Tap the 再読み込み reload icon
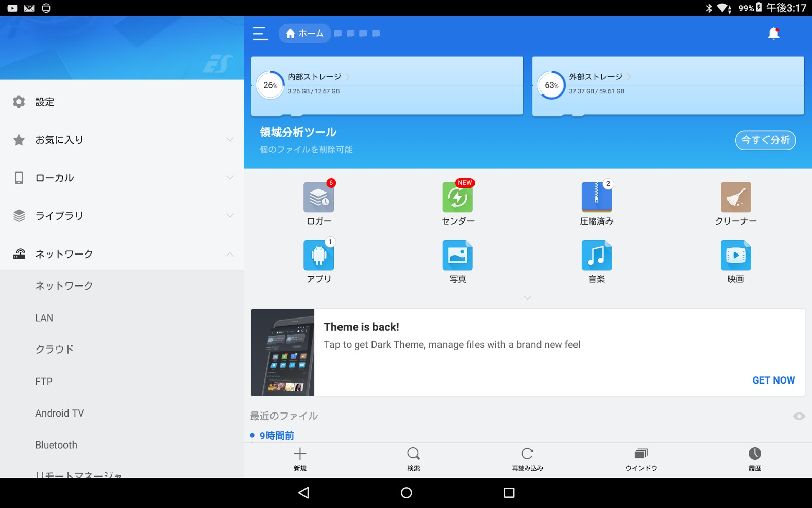Screen dimensions: 812x508 click(x=527, y=454)
